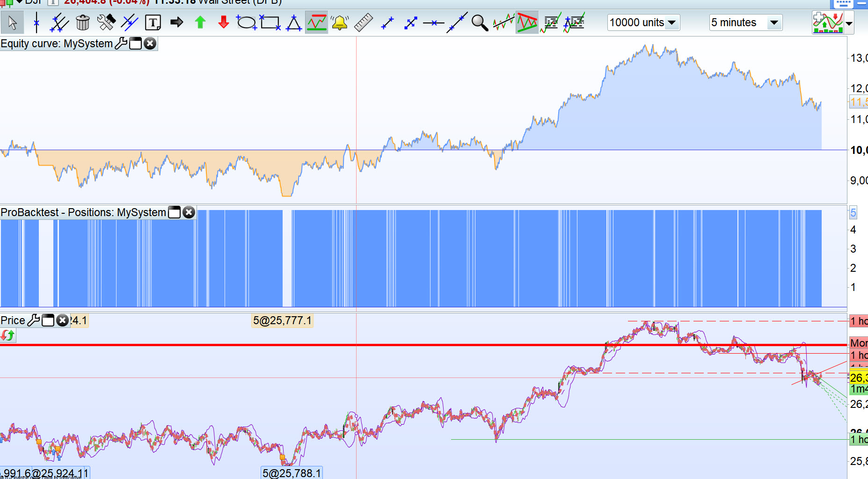Screen dimensions: 868x479
Task: Select the text annotation tool
Action: 153,22
